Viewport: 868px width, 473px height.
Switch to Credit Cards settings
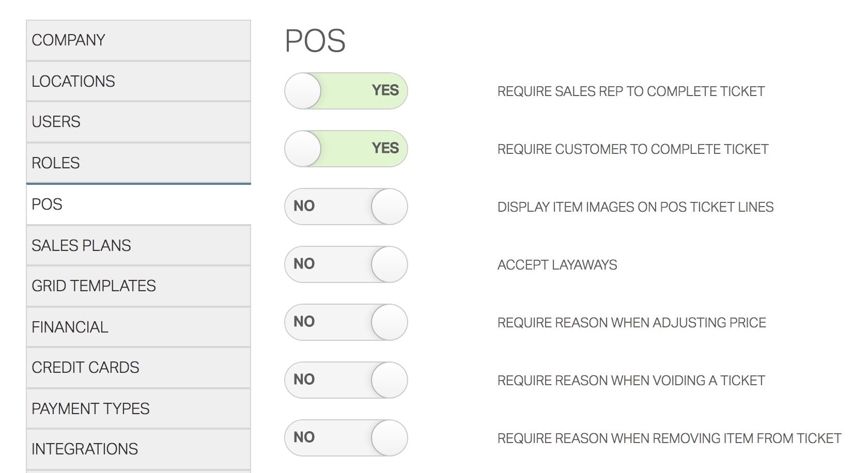pyautogui.click(x=137, y=368)
